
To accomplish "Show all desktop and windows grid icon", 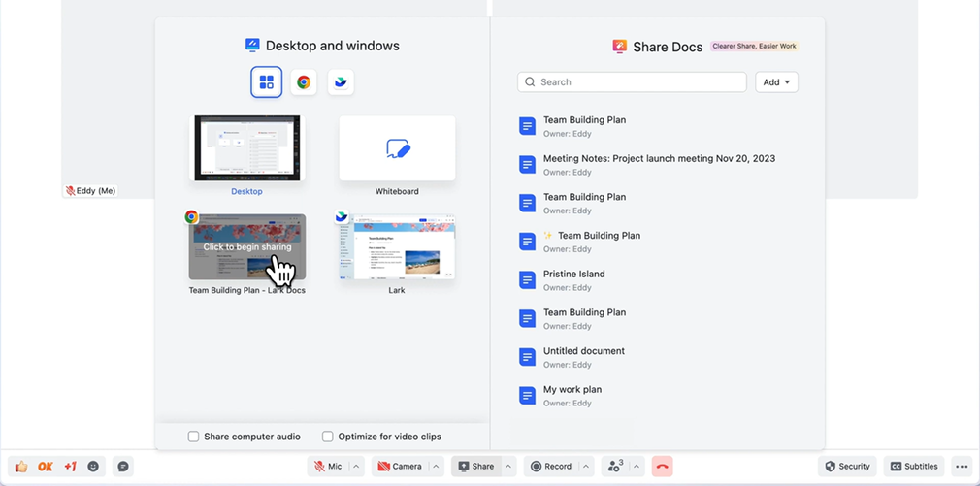I will pos(267,82).
